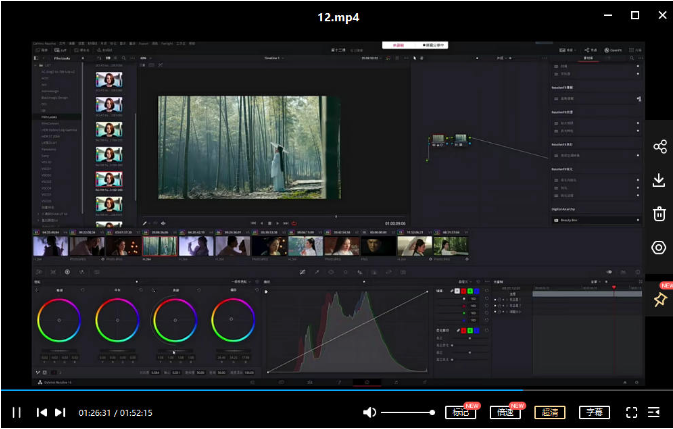Open the color wheels mode dropdown

click(241, 282)
